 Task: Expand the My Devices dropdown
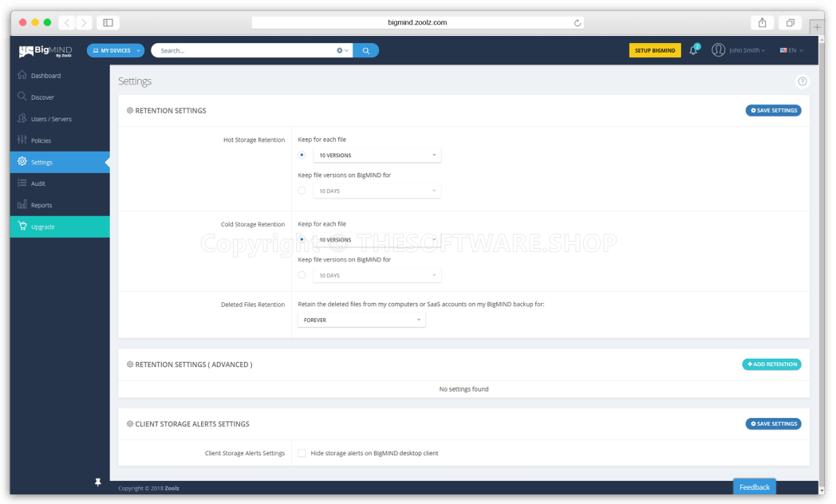pyautogui.click(x=116, y=50)
